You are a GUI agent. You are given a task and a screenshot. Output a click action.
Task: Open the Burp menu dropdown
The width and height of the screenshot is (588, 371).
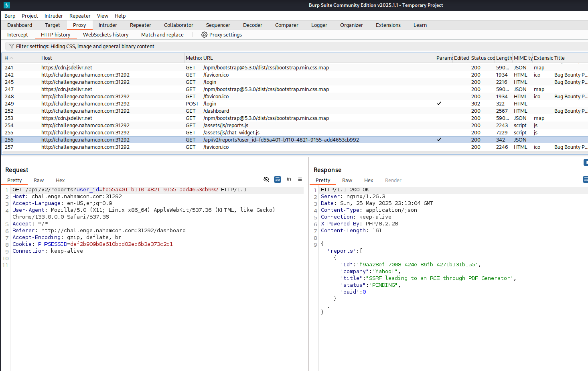pyautogui.click(x=10, y=16)
